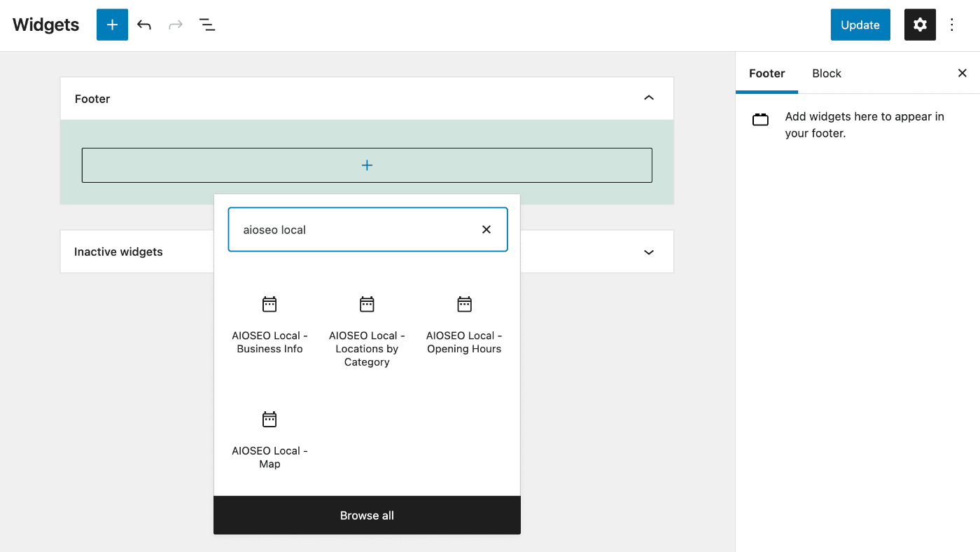Insert AIOSEO Local - Opening Hours widget
This screenshot has height=552, width=980.
[464, 326]
